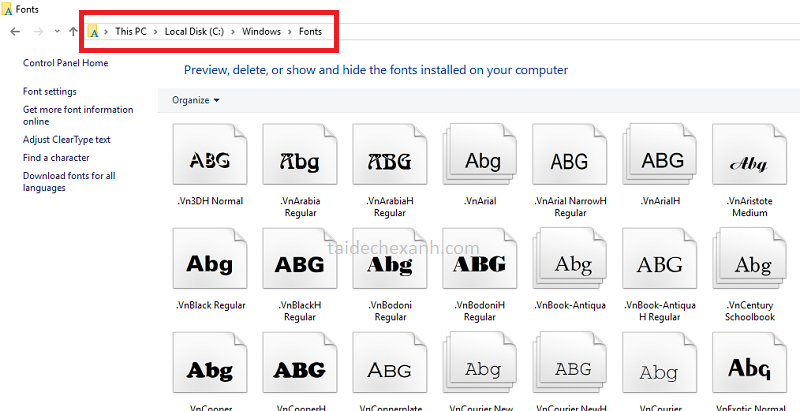
Task: Click the .Vn3DH Normal name label
Action: (210, 201)
